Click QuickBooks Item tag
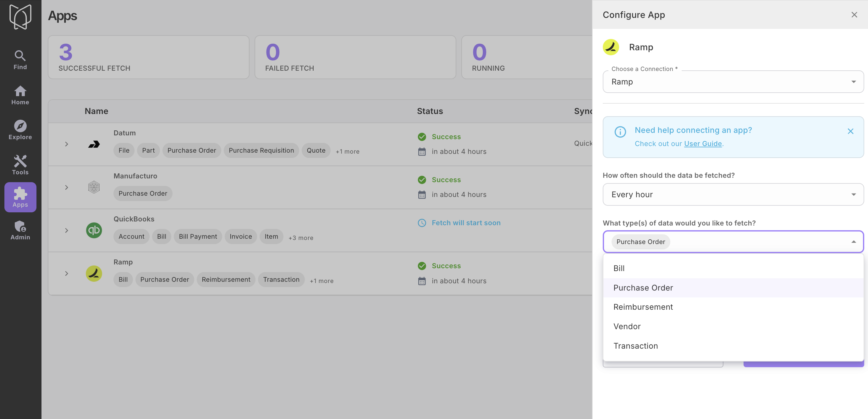 coord(271,237)
